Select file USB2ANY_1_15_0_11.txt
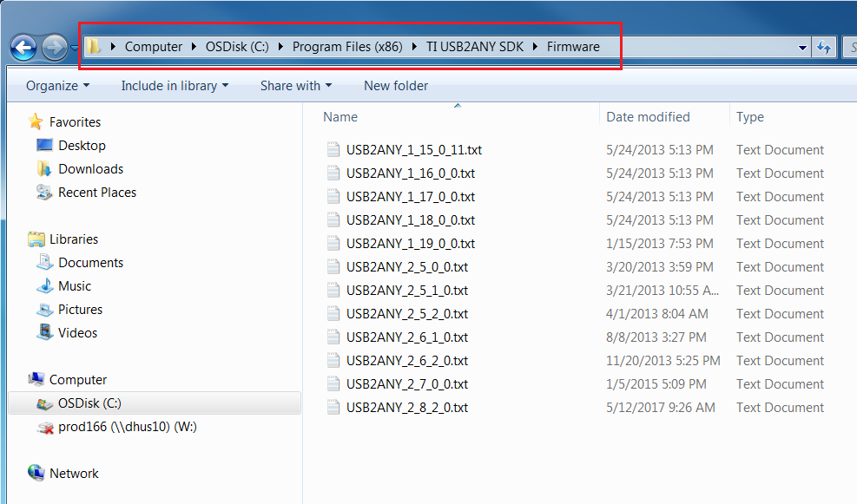857x504 pixels. tap(414, 149)
